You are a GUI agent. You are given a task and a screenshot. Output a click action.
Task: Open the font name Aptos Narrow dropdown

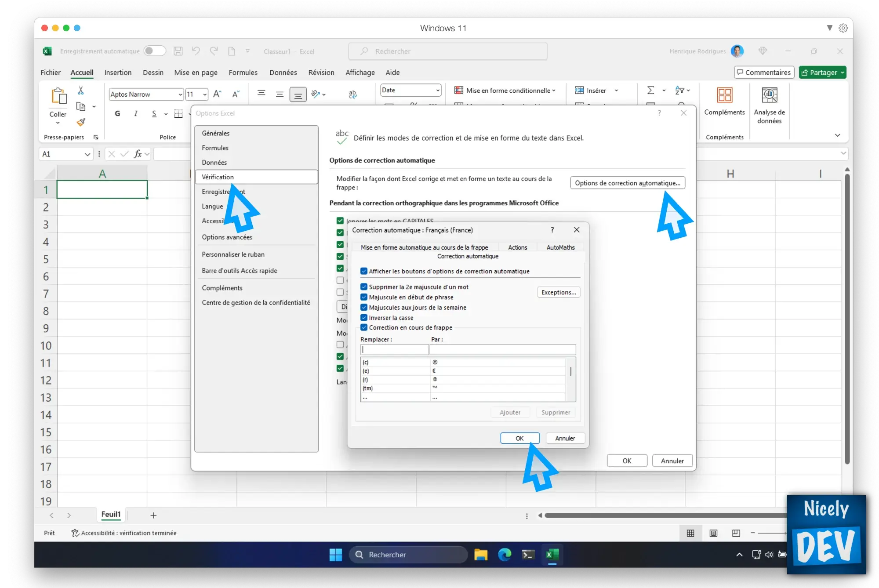click(x=180, y=94)
